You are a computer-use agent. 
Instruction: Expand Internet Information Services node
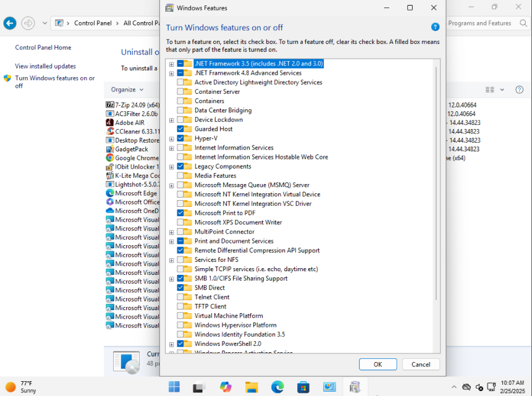click(172, 148)
